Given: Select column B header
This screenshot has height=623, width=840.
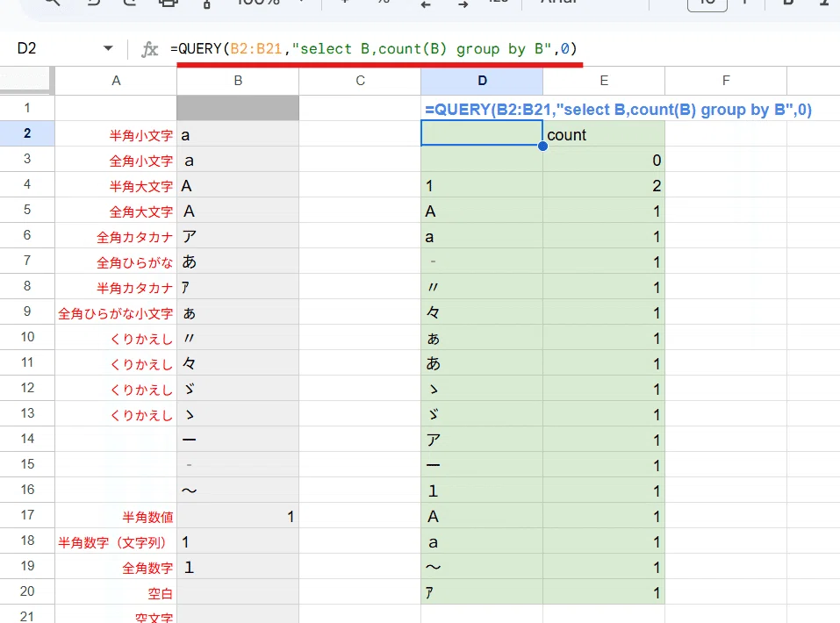Looking at the screenshot, I should [x=238, y=81].
